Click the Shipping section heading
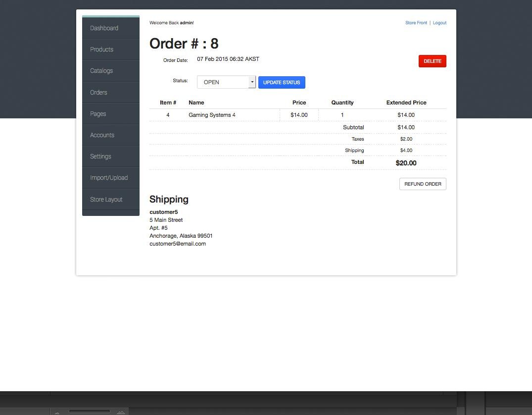 click(x=169, y=199)
